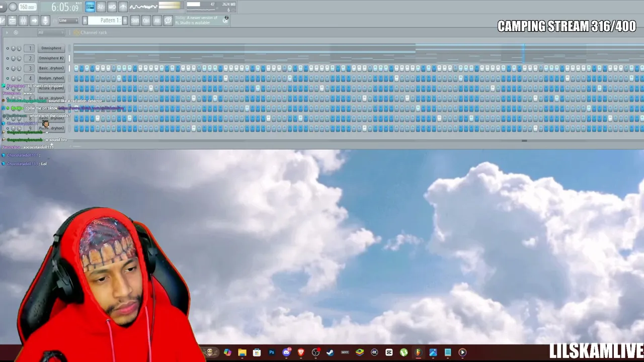Viewport: 644px width, 362px height.
Task: Toggle mute LED for Omnisphere #2 channel
Action: (x=7, y=58)
